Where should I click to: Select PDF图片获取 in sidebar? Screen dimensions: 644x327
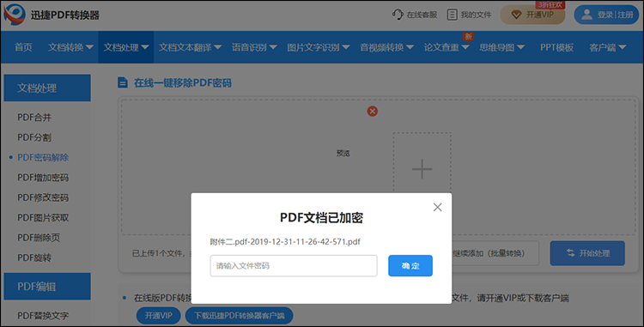43,218
